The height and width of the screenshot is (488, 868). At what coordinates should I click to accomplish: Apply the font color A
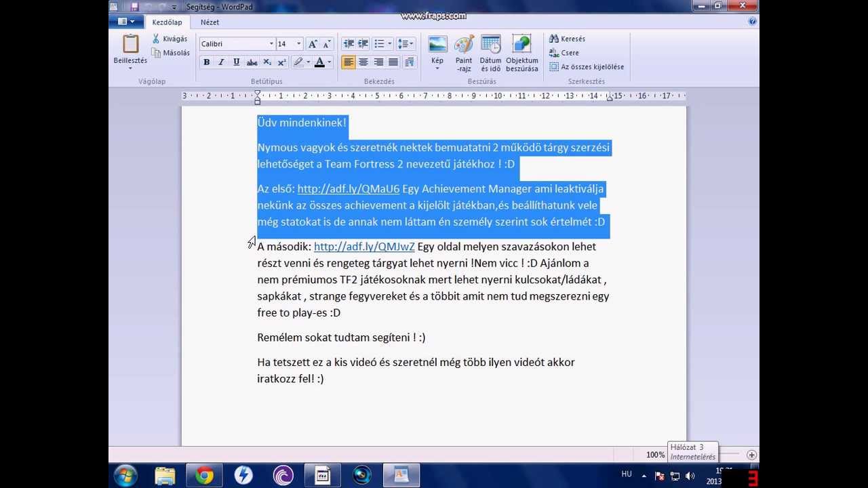coord(319,62)
